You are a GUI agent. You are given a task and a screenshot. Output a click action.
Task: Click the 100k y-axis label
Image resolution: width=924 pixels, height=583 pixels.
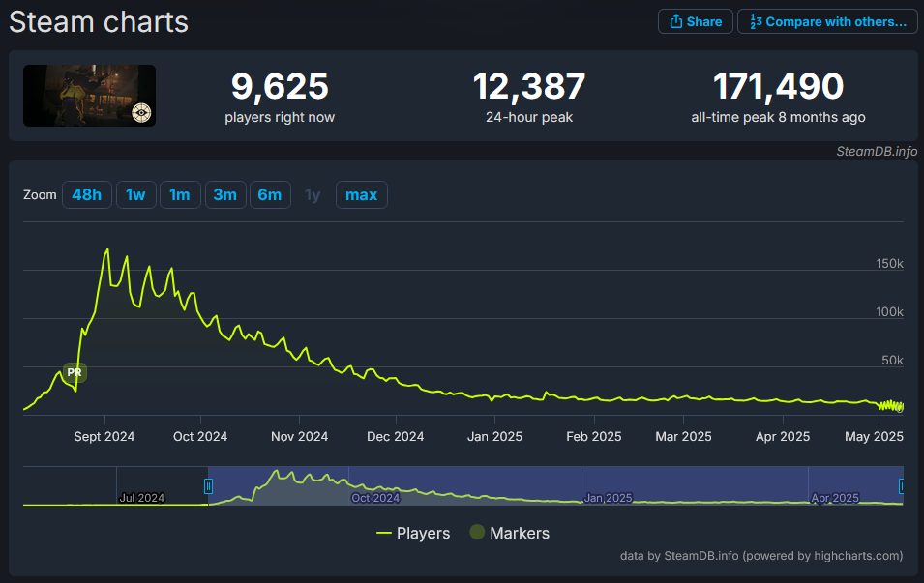(x=889, y=311)
